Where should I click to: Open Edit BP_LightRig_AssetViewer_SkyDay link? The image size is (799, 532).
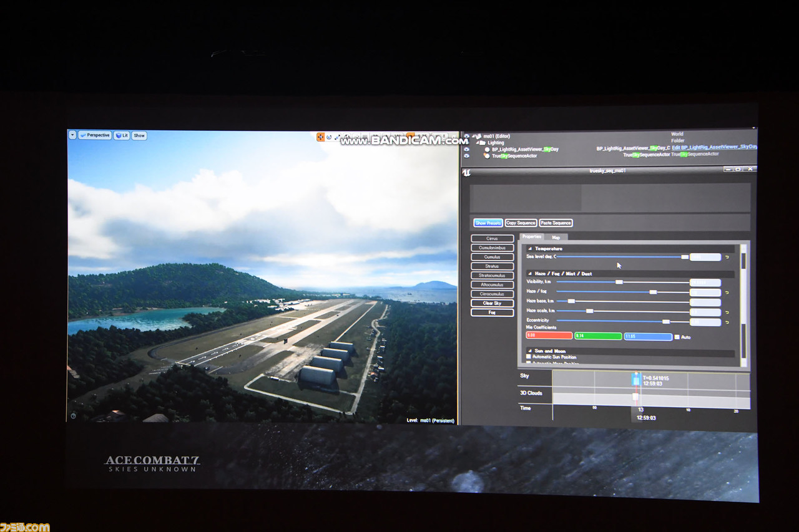[714, 148]
